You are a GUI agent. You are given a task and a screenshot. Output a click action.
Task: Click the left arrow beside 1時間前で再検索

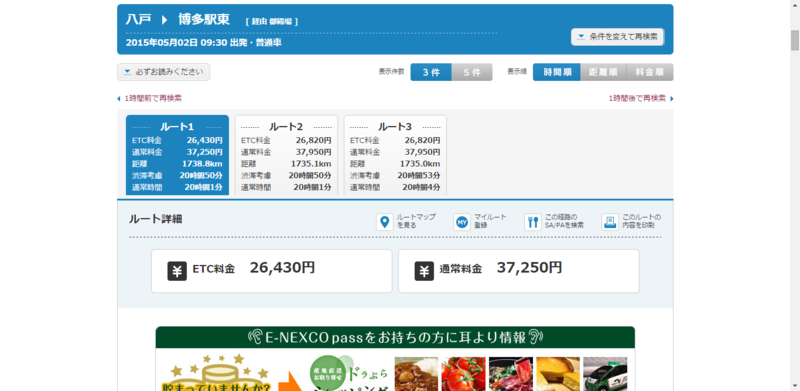[119, 99]
